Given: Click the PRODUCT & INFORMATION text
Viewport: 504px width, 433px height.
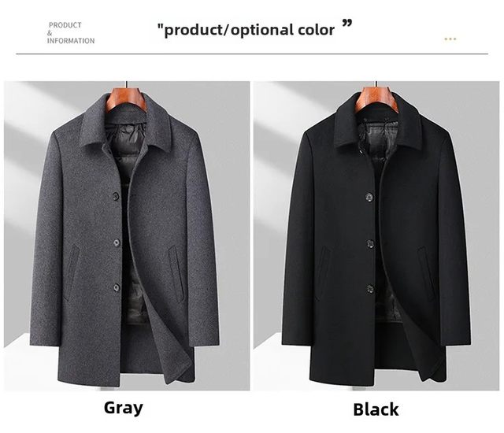Looking at the screenshot, I should [x=71, y=33].
